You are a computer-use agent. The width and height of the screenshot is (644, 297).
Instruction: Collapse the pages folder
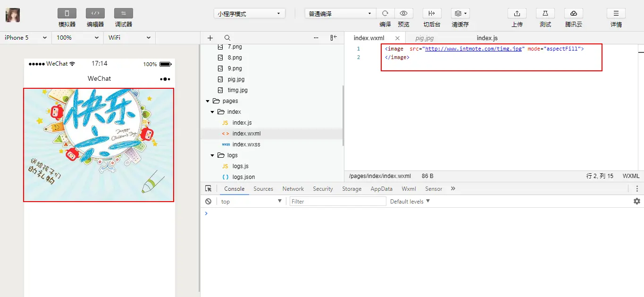[x=208, y=101]
